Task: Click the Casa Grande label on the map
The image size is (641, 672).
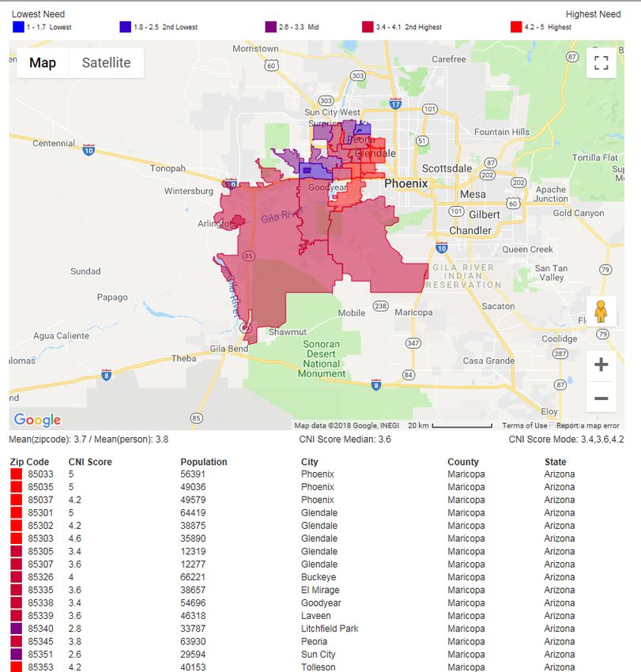Action: point(488,361)
